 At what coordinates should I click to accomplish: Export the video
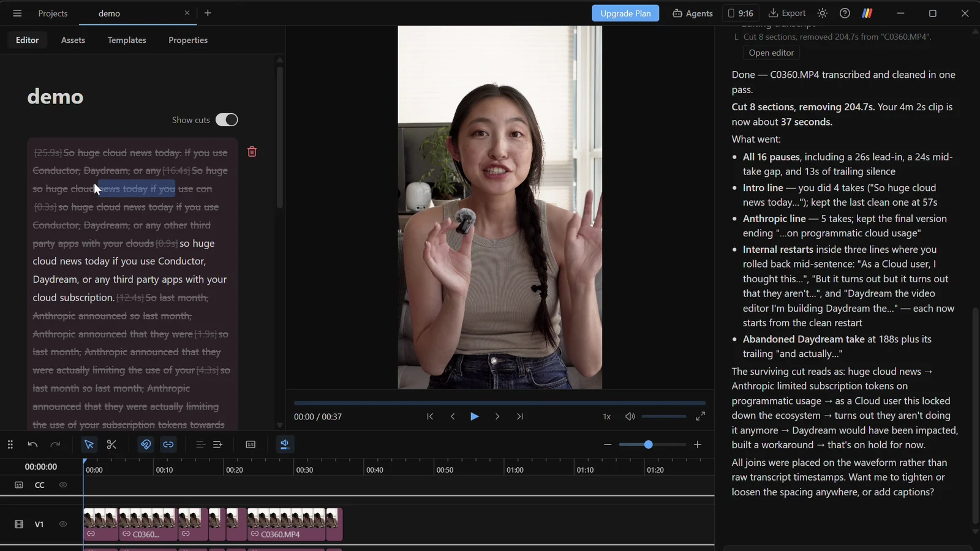(x=787, y=13)
